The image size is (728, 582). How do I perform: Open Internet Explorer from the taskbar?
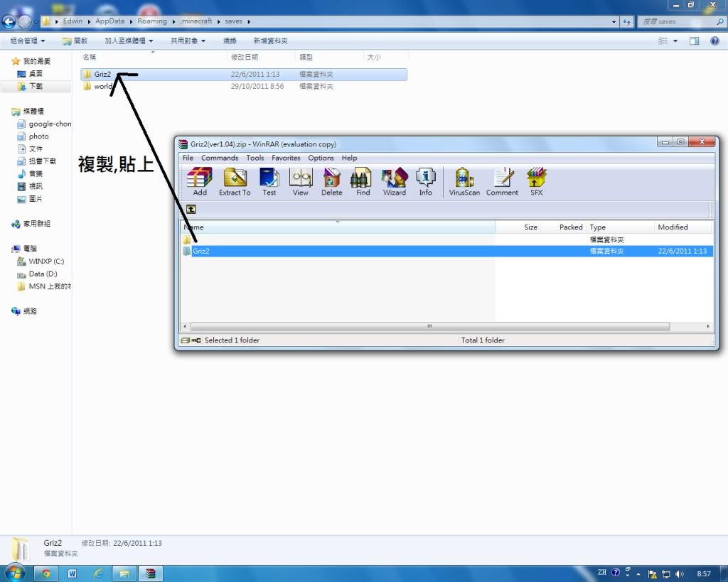98,573
